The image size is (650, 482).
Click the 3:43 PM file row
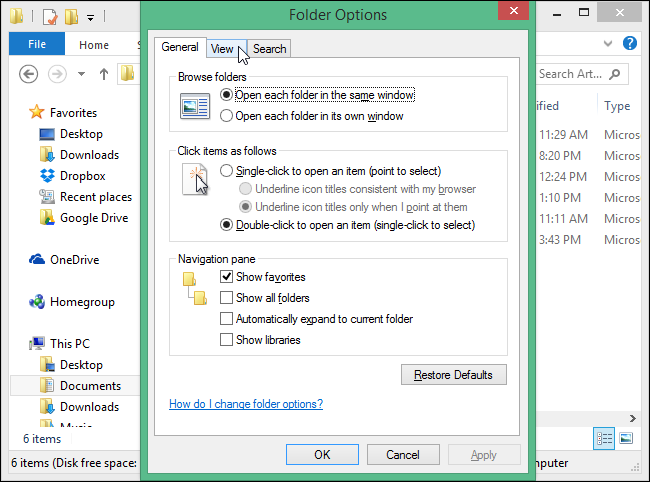(x=589, y=240)
